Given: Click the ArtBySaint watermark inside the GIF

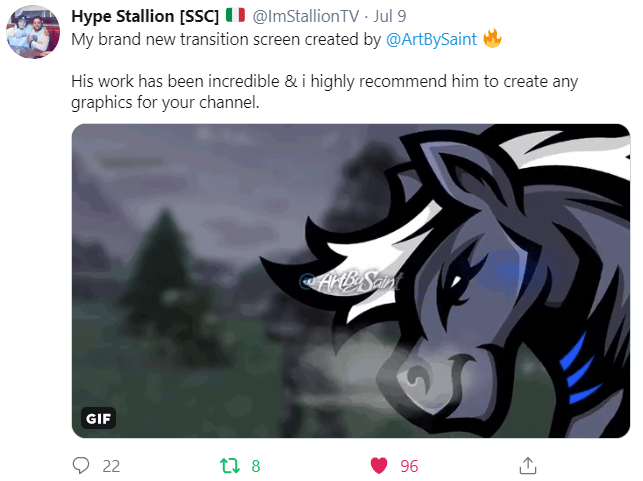Looking at the screenshot, I should pyautogui.click(x=351, y=281).
